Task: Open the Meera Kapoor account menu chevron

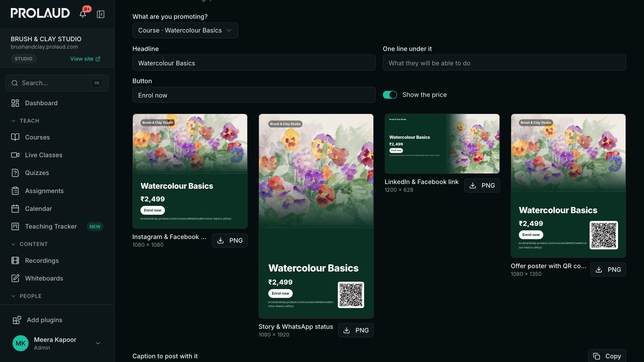Action: coord(98,343)
